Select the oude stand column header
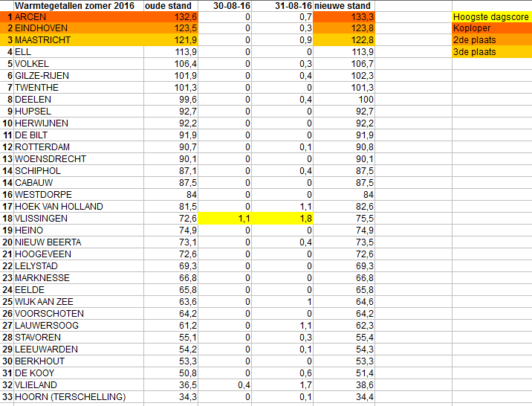Screen dimensions: 532x406 pyautogui.click(x=170, y=4)
